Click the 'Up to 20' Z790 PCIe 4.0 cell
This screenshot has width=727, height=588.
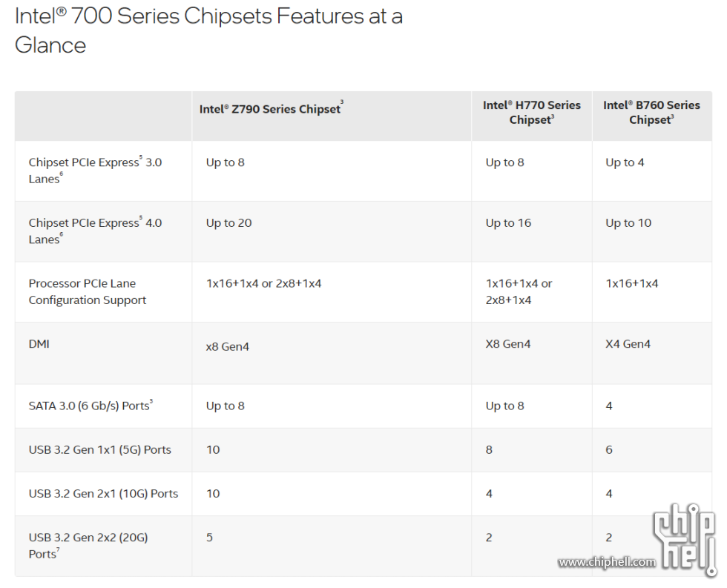(x=228, y=223)
